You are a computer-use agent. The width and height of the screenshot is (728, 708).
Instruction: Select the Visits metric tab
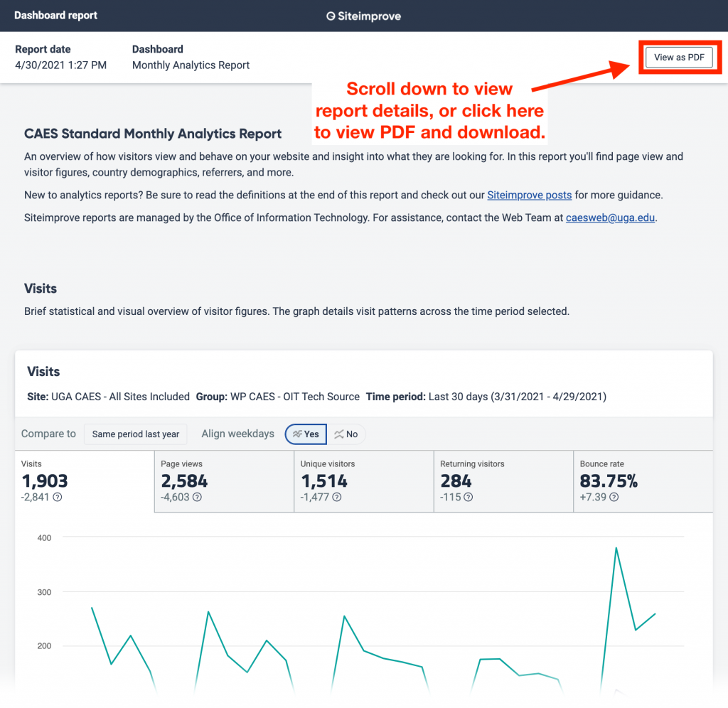tap(85, 481)
